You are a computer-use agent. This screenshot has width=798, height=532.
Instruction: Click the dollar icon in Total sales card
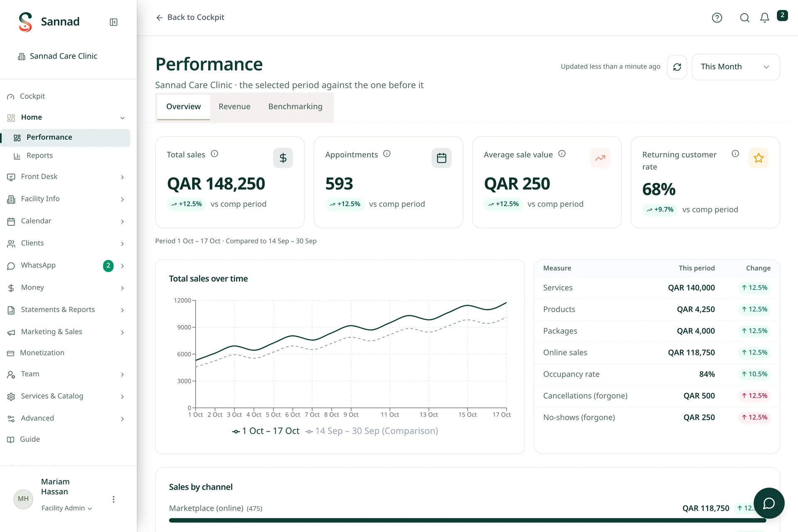coord(283,158)
